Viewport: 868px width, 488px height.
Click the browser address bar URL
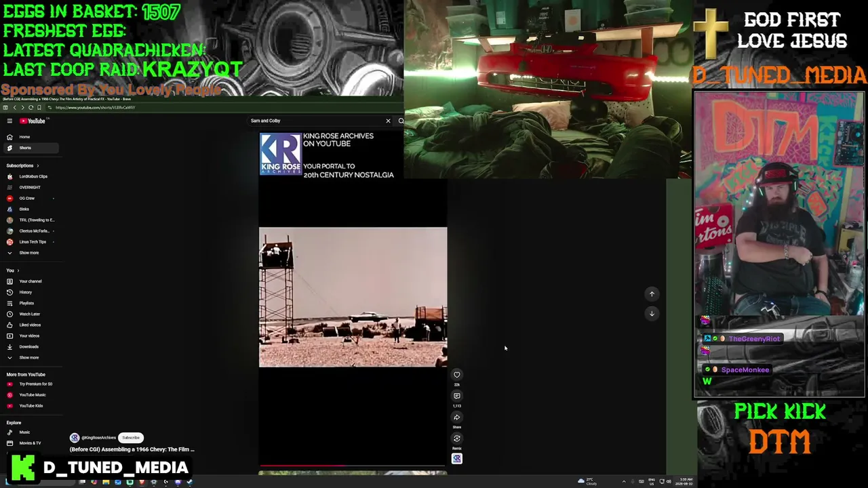point(96,108)
